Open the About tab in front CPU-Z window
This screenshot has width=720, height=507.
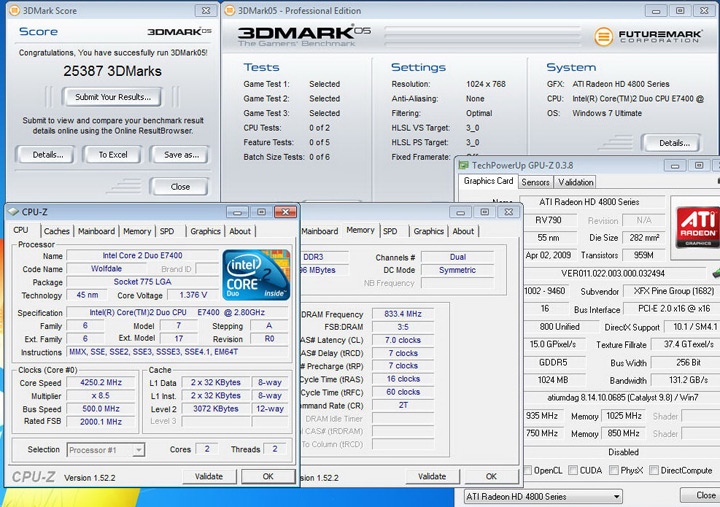[240, 231]
